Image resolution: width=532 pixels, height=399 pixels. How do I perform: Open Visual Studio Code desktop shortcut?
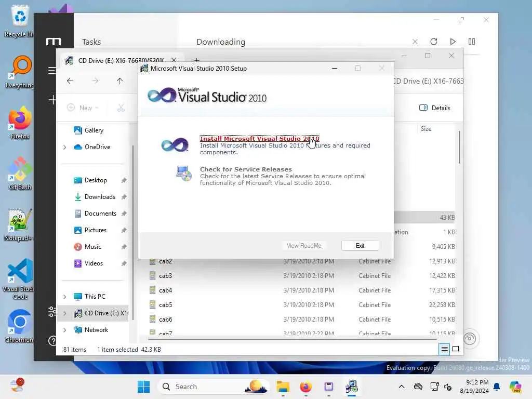18,279
